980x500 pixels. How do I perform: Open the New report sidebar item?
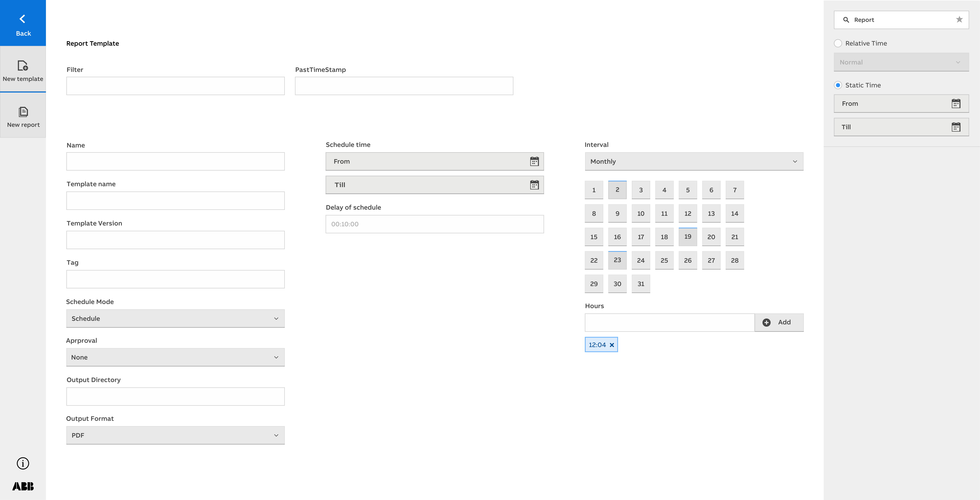pos(23,116)
